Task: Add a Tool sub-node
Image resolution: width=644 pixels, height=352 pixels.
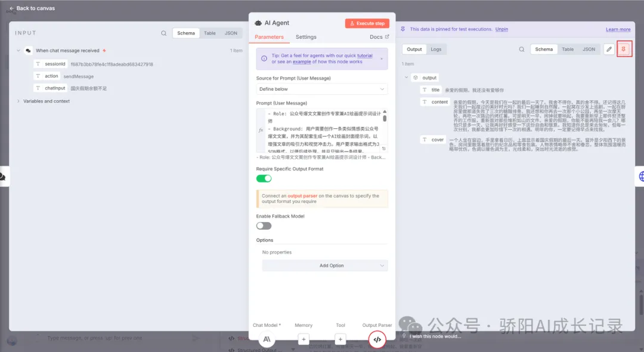Action: click(340, 339)
